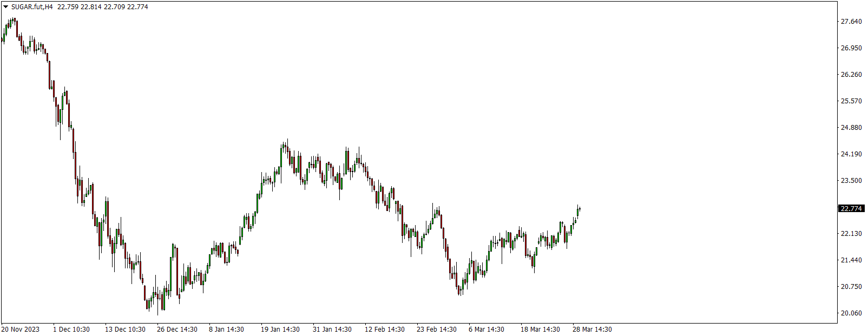Select the 19 Jan 14:30 time marker
868x336 pixels.
pyautogui.click(x=280, y=330)
